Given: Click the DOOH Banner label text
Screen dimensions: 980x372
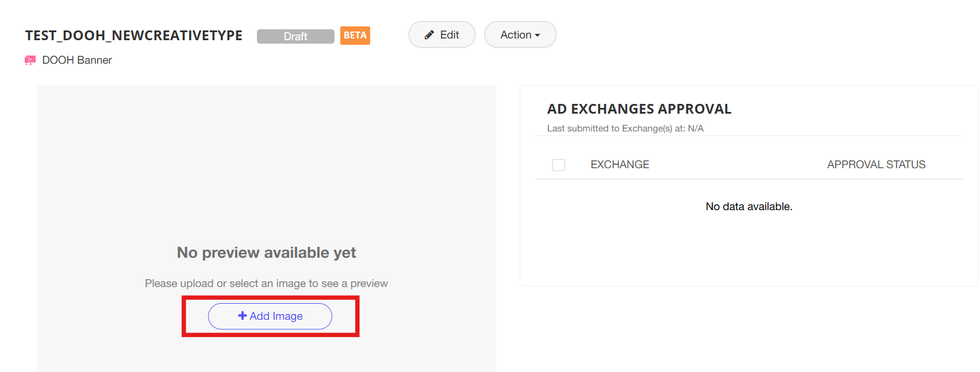Looking at the screenshot, I should (x=77, y=60).
